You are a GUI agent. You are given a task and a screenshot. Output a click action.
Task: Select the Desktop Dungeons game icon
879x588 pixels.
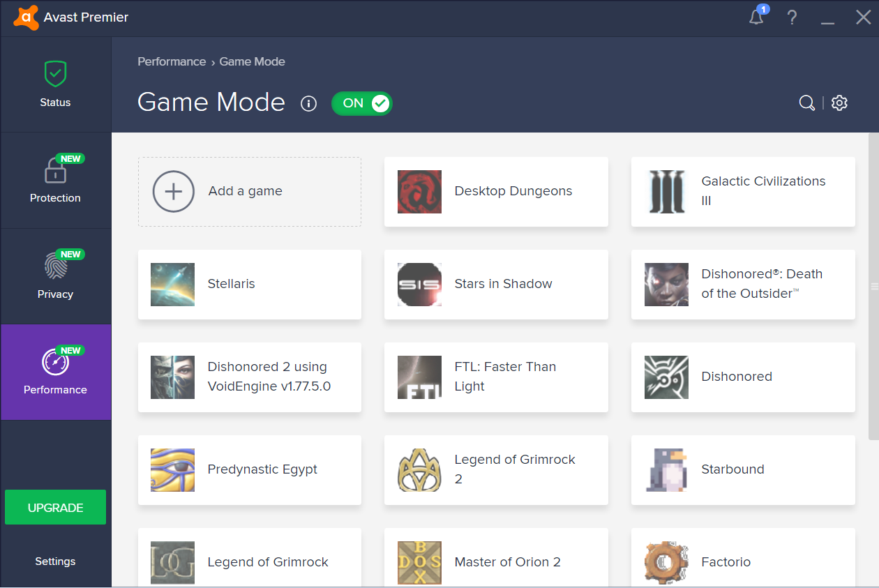[x=419, y=192]
